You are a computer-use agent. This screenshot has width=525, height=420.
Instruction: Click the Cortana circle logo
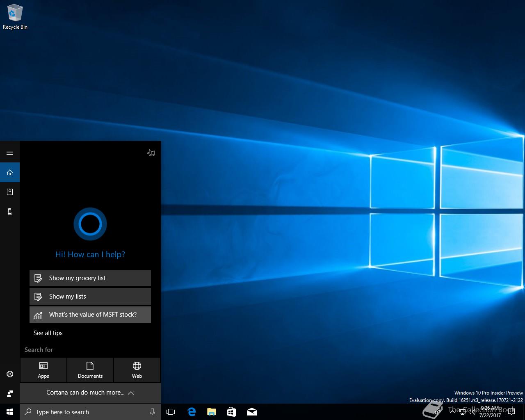[90, 224]
